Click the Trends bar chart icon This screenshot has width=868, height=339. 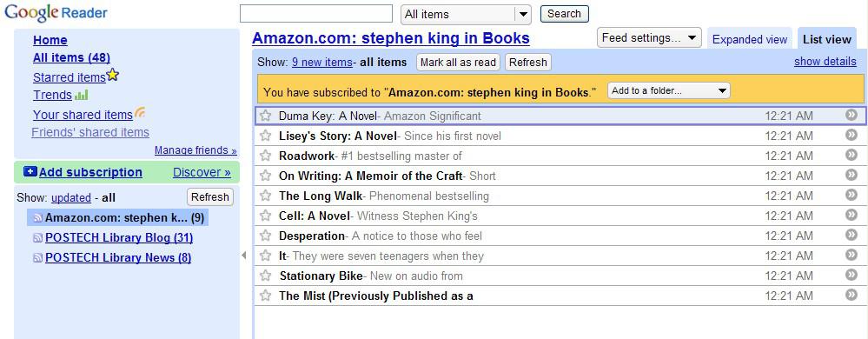pyautogui.click(x=82, y=95)
